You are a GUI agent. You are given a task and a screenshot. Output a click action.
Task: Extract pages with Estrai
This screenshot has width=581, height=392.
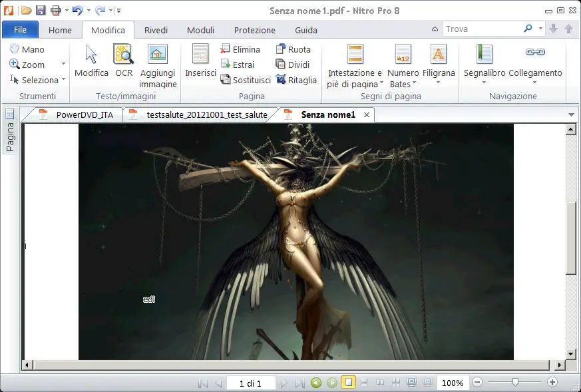[x=238, y=65]
